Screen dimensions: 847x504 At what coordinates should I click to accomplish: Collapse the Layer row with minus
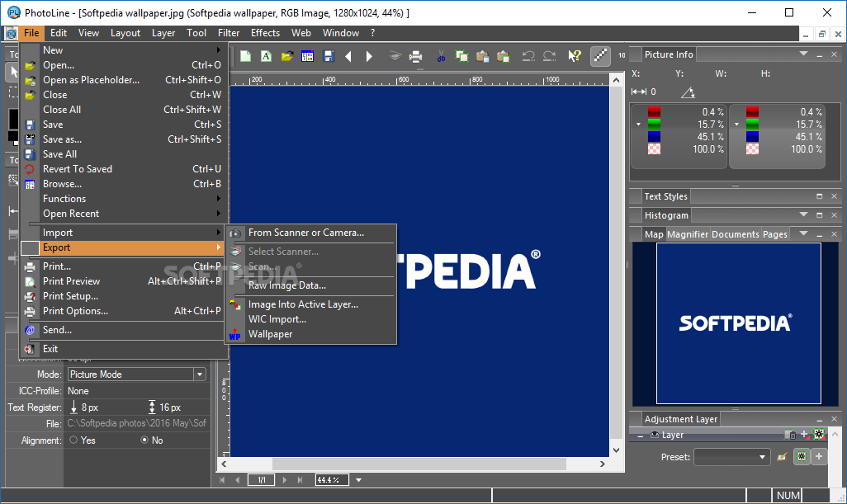pos(640,435)
